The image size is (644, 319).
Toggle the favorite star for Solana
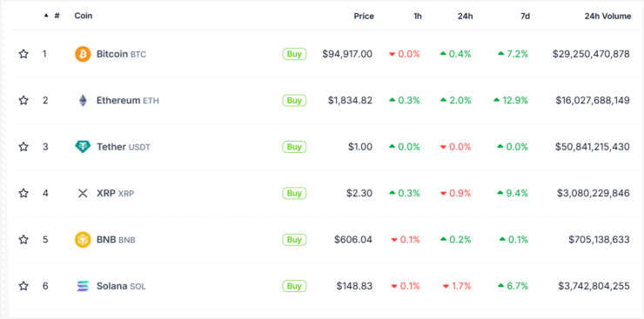point(23,285)
